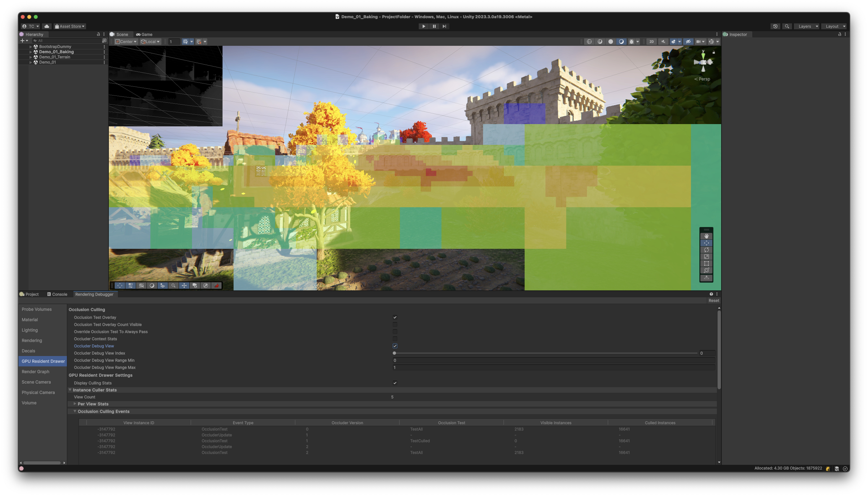Disable Occlusion Test Overlay checkbox
Viewport: 868px width, 496px height.
[395, 317]
